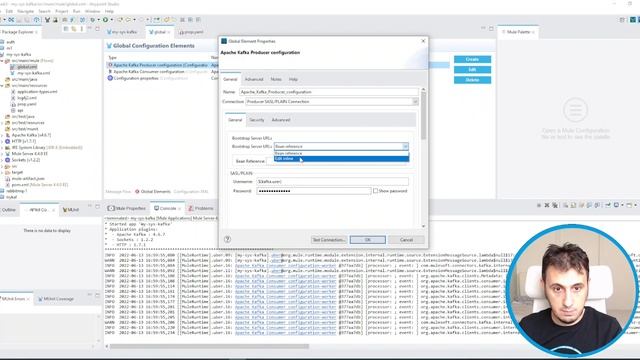This screenshot has height=360, width=640.
Task: Close the global editor tab
Action: [169, 32]
